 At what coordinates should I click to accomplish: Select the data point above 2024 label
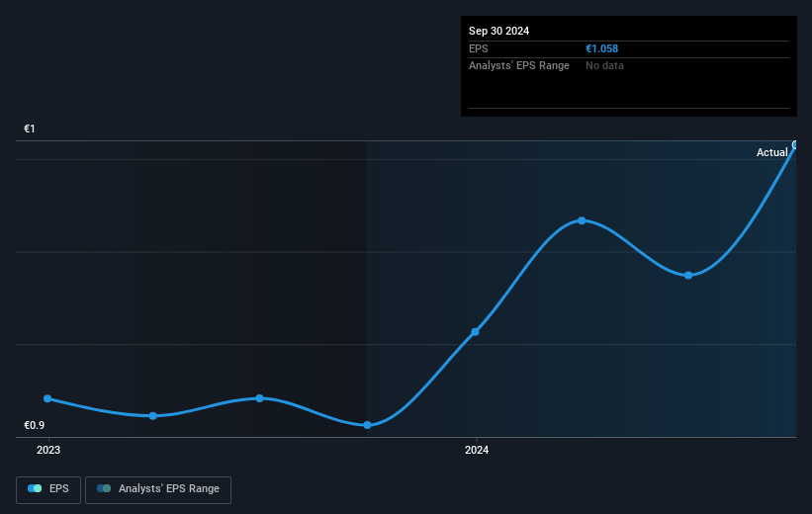pyautogui.click(x=475, y=332)
